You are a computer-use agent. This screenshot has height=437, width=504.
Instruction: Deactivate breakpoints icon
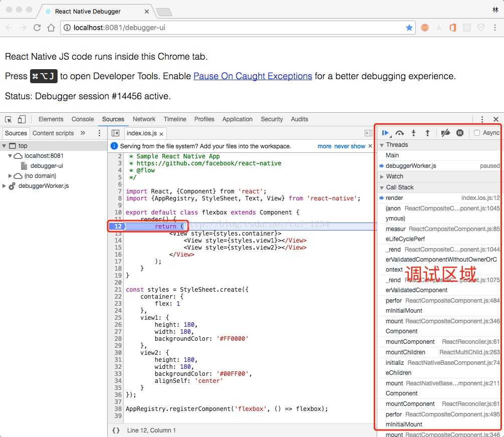(x=445, y=133)
